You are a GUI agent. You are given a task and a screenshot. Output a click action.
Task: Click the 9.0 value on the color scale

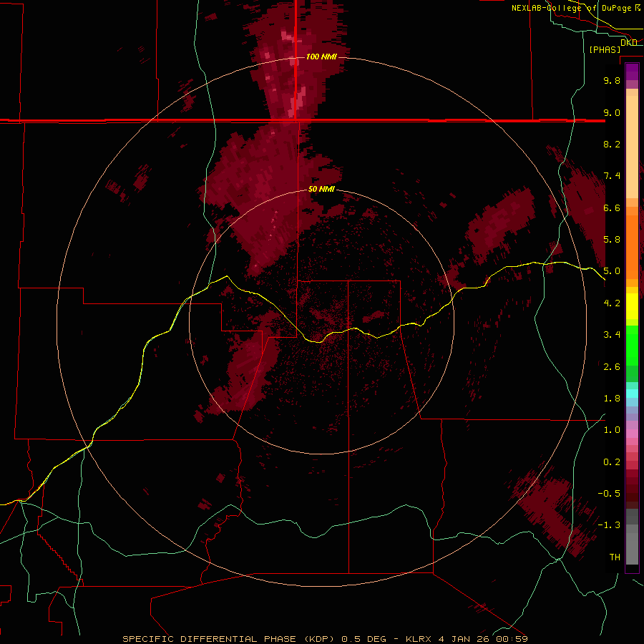(x=612, y=112)
